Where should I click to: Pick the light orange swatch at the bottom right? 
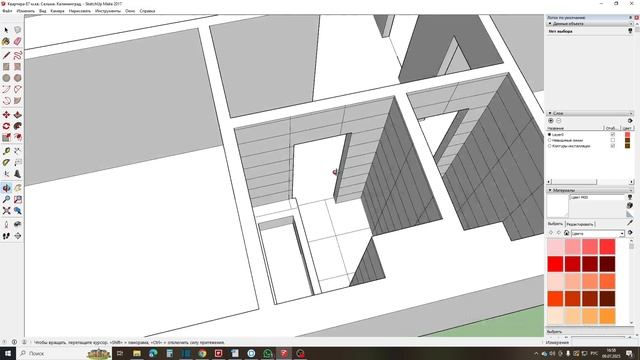(x=607, y=316)
